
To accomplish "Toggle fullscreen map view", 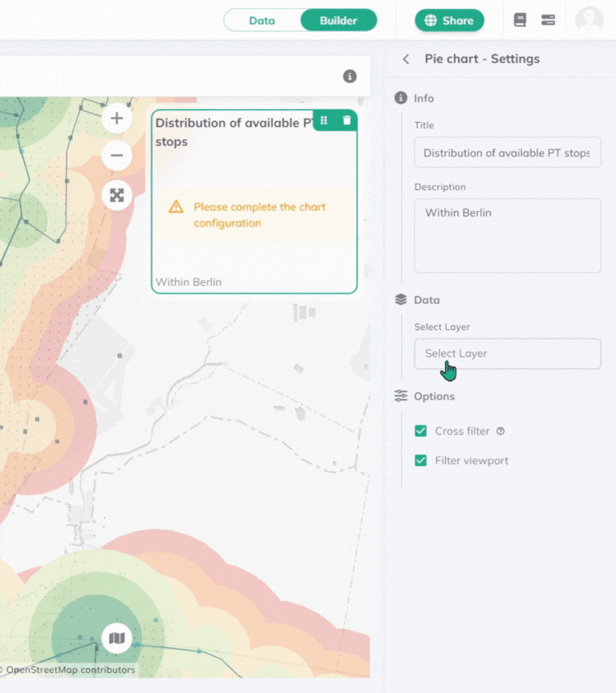I will [x=117, y=195].
